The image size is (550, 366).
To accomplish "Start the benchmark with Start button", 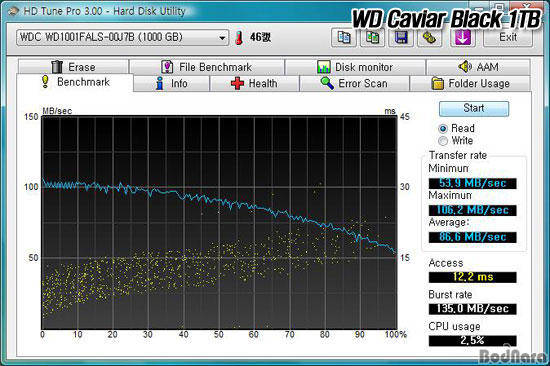I will [x=474, y=108].
